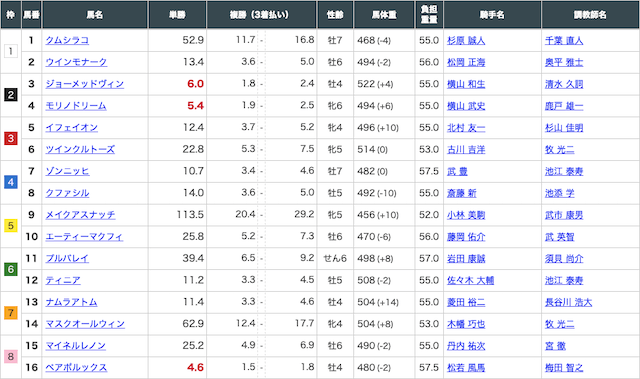The image size is (640, 379).
Task: Open horse link エーティーマクフィ
Action: tap(84, 237)
